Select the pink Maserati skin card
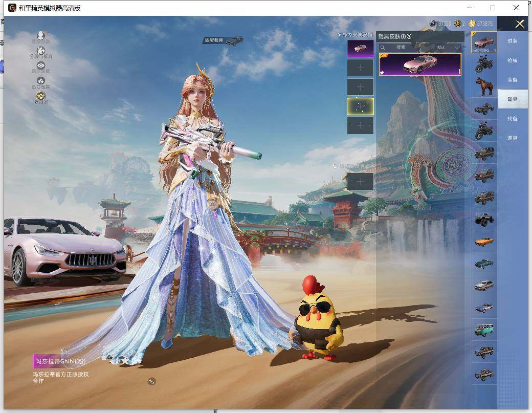This screenshot has height=413, width=532. pos(420,64)
